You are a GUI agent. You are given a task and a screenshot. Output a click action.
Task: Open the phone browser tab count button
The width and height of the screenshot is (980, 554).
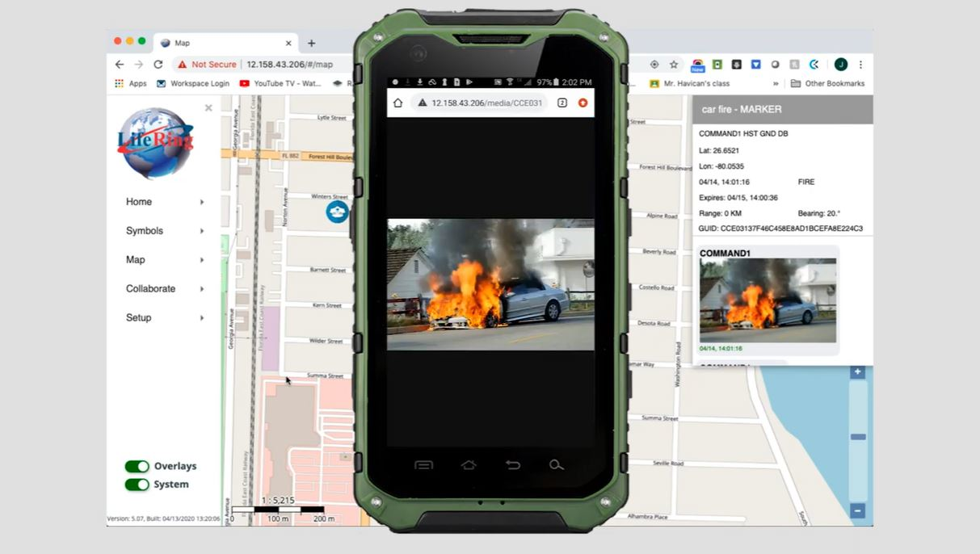tap(562, 103)
